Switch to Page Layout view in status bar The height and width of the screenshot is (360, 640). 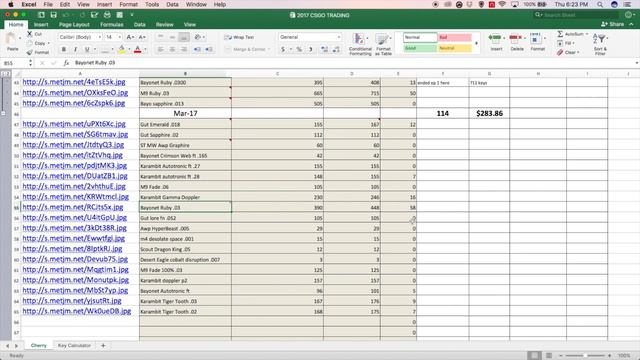pyautogui.click(x=549, y=356)
